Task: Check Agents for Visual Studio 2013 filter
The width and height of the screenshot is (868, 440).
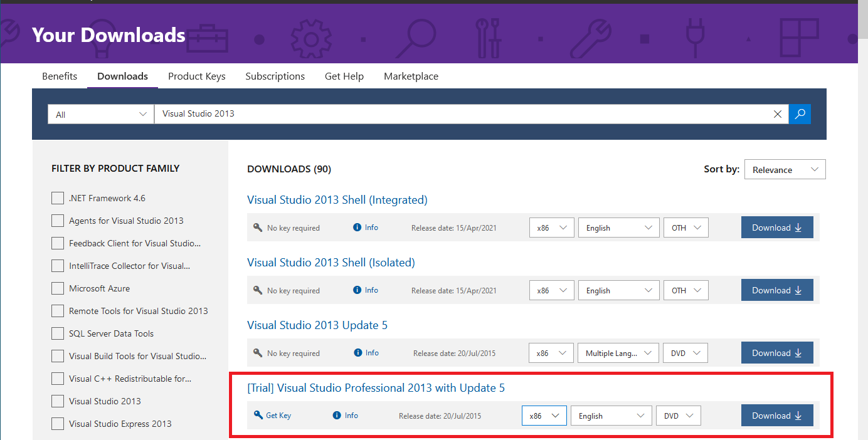Action: pyautogui.click(x=58, y=221)
